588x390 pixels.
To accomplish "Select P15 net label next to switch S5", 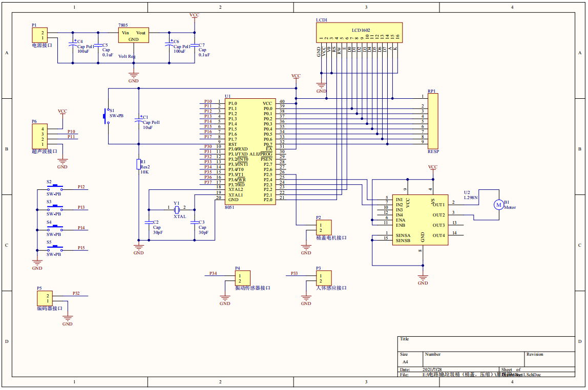I will pos(81,248).
